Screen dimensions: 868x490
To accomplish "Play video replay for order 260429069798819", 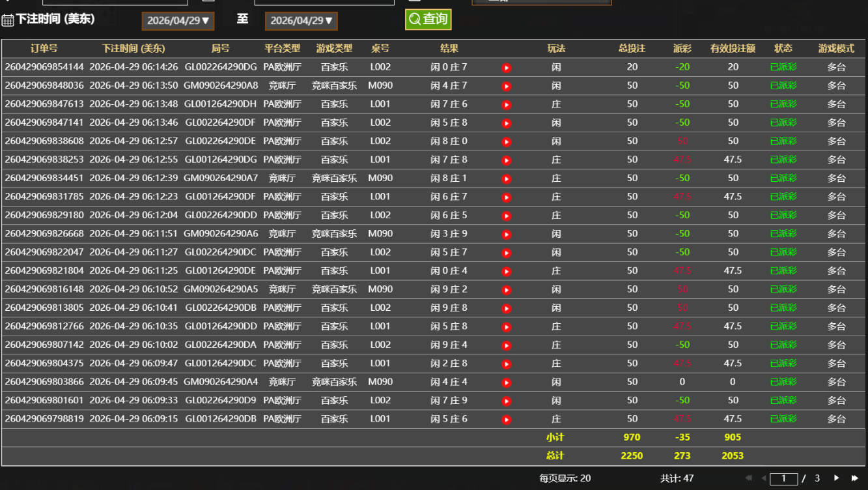I will coord(507,420).
